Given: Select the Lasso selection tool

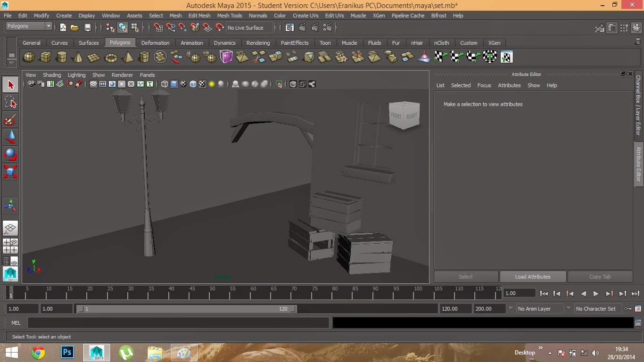Looking at the screenshot, I should (10, 102).
